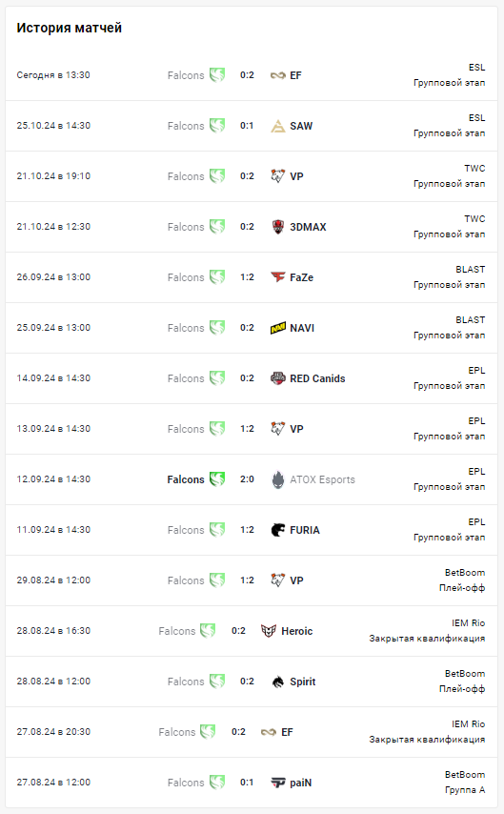504x814 pixels.
Task: Click the RED Canids logo icon
Action: (277, 378)
